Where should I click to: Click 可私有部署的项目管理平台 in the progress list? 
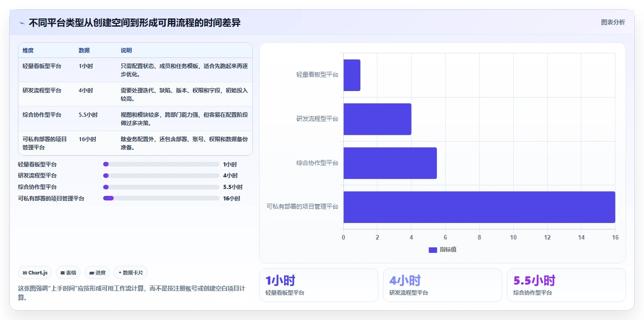(x=51, y=199)
